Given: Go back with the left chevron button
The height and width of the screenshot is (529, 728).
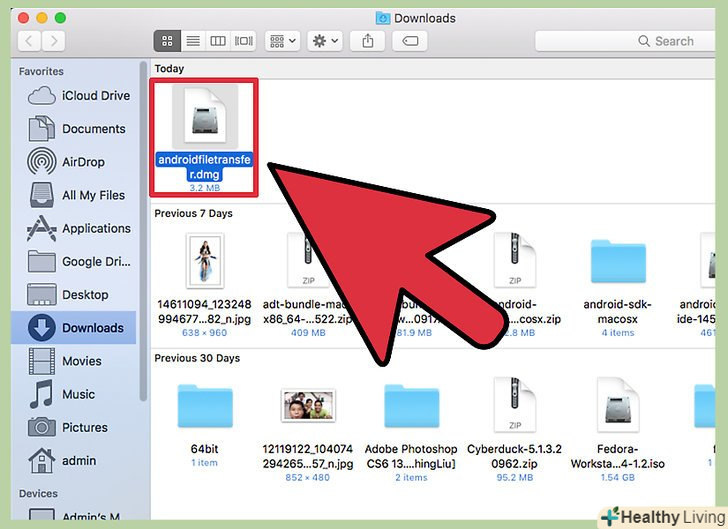Looking at the screenshot, I should click(x=30, y=41).
